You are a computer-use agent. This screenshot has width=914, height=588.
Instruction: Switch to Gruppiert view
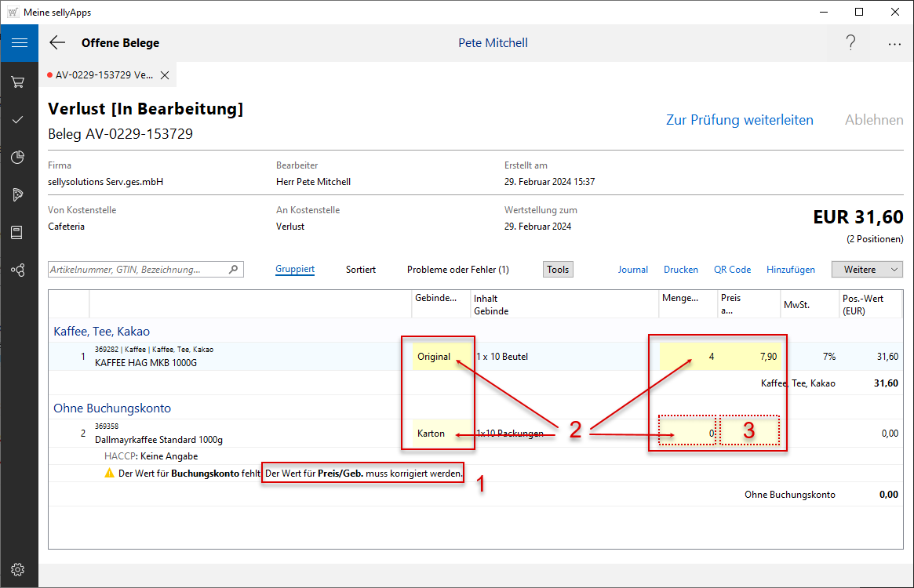(295, 270)
